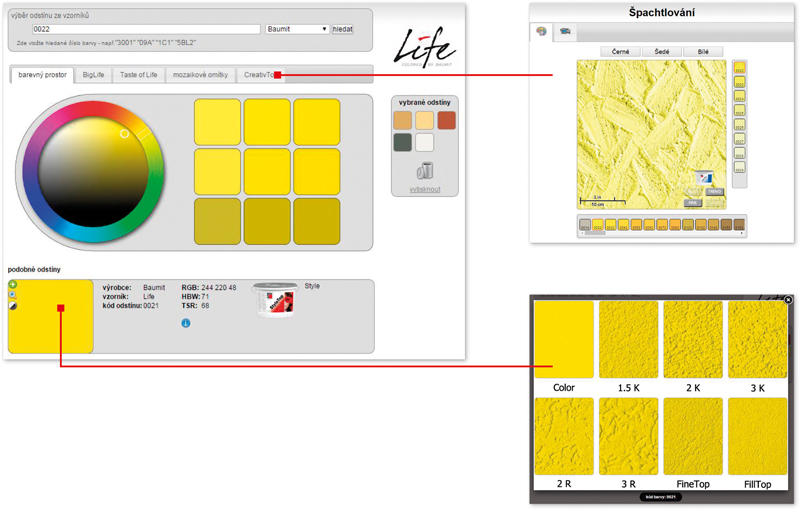This screenshot has width=800, height=510.
Task: Close the texture samples popup
Action: tap(788, 300)
